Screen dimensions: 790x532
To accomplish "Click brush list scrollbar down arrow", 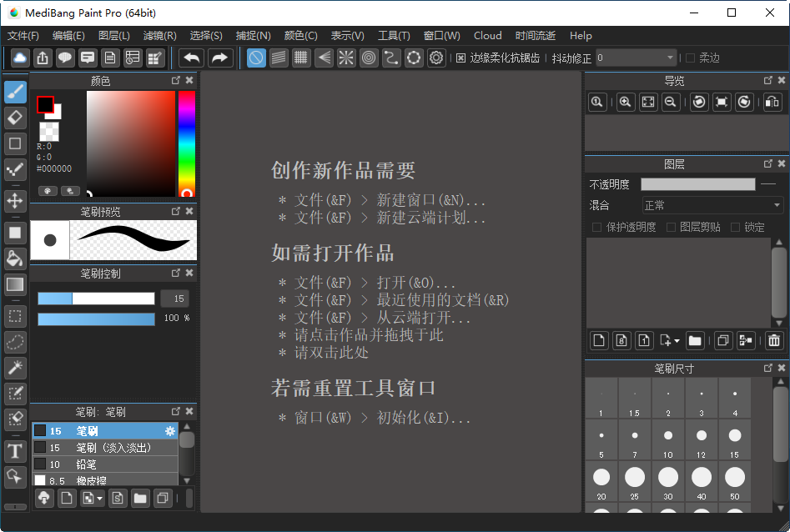I will click(x=187, y=480).
